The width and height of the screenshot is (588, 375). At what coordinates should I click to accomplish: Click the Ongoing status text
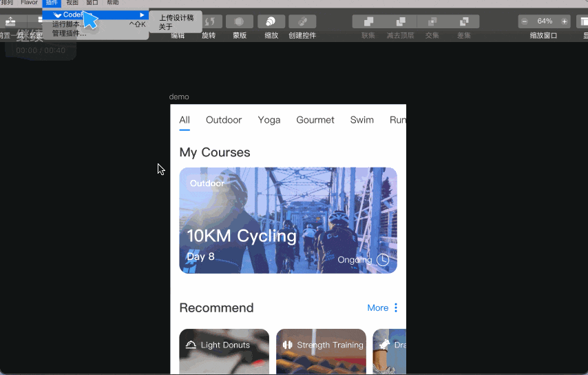355,260
